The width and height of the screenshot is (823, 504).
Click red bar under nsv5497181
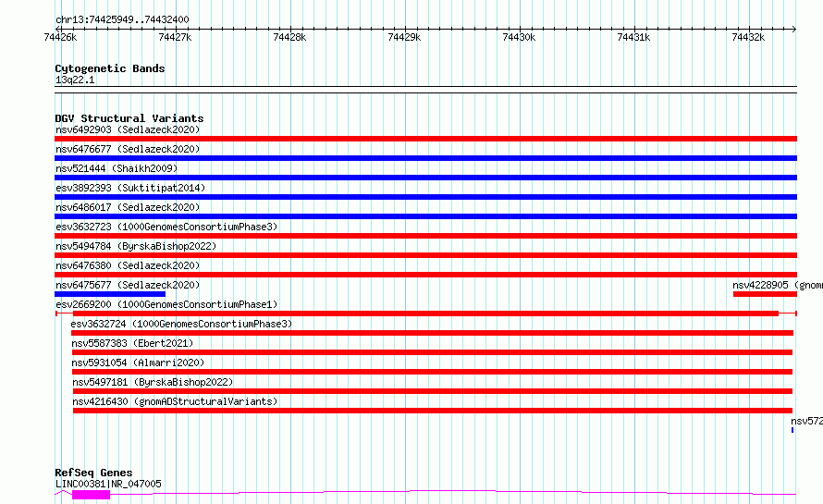(x=433, y=391)
